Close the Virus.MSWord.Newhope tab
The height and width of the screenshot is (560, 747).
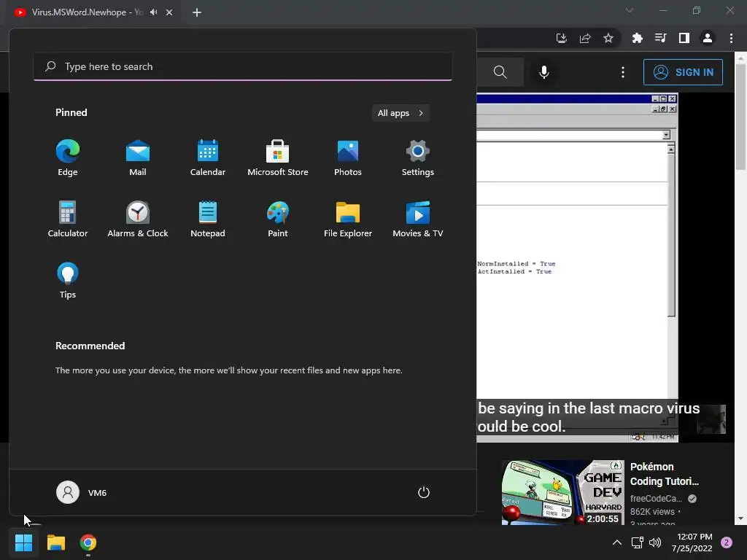(x=169, y=12)
